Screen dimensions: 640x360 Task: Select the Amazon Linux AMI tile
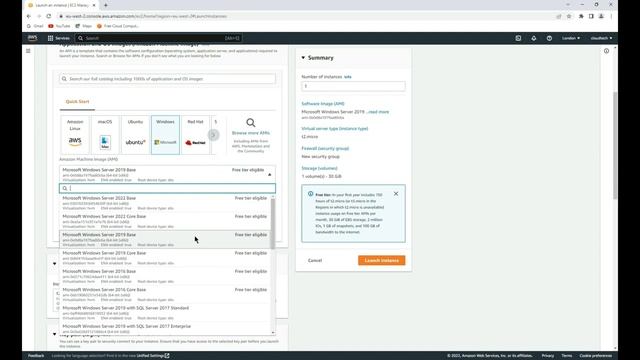[75, 135]
